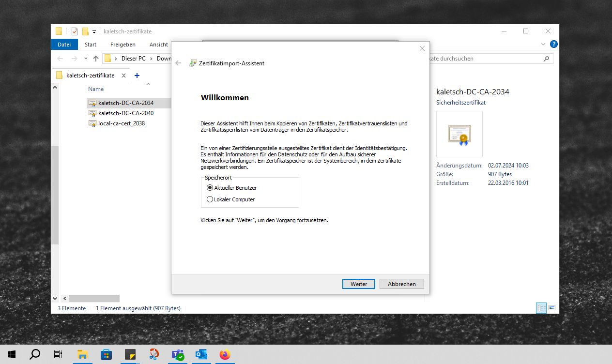Viewport: 612px width, 364px height.
Task: Choose "Lokaler Computer" as storage location
Action: pyautogui.click(x=210, y=199)
